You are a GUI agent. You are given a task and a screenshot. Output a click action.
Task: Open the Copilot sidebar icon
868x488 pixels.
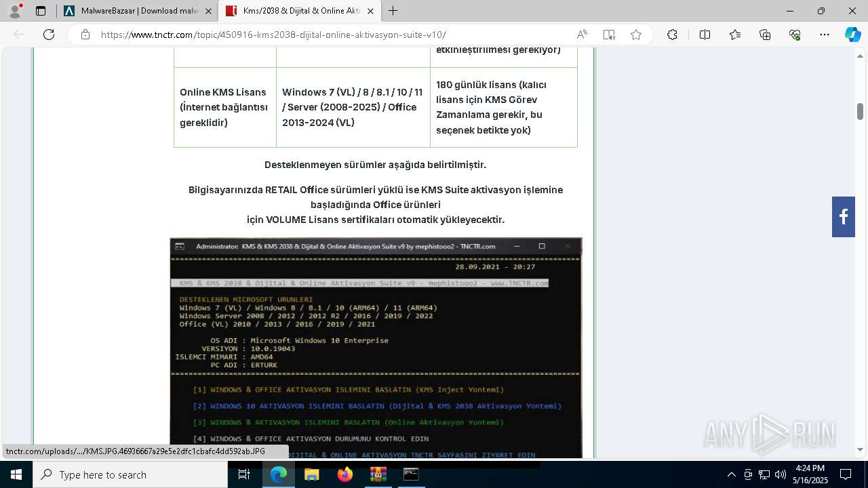pos(852,35)
